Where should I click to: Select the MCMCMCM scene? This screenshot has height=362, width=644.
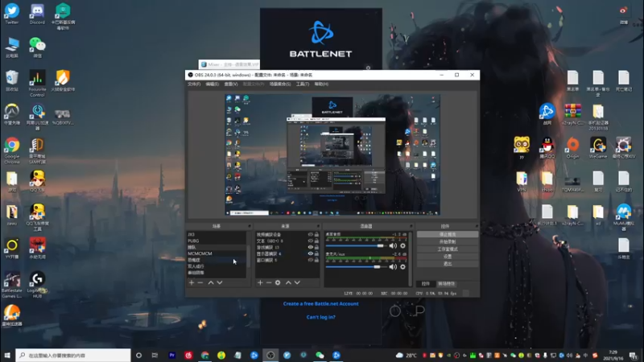click(217, 253)
